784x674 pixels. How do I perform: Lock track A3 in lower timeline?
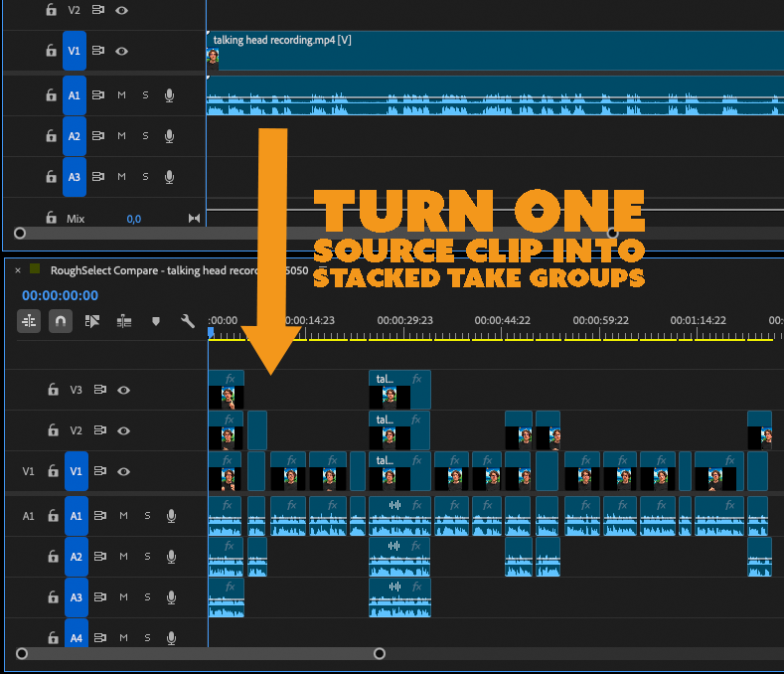[x=53, y=596]
